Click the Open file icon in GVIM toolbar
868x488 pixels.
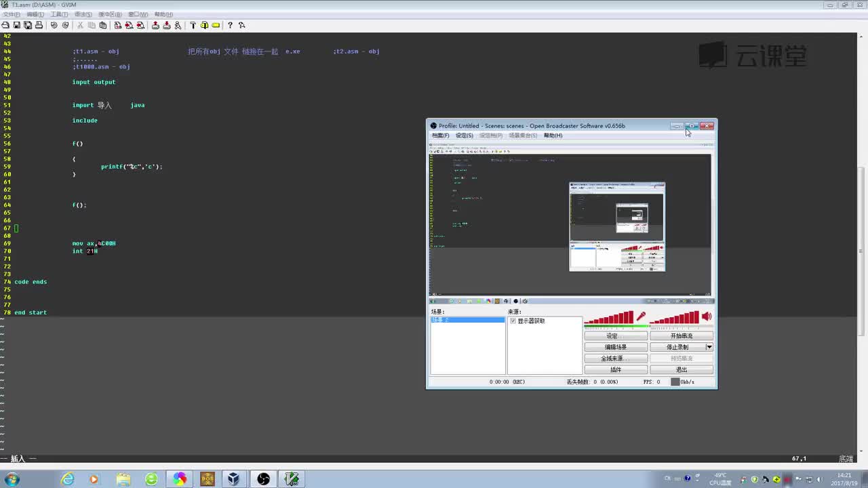tap(5, 25)
